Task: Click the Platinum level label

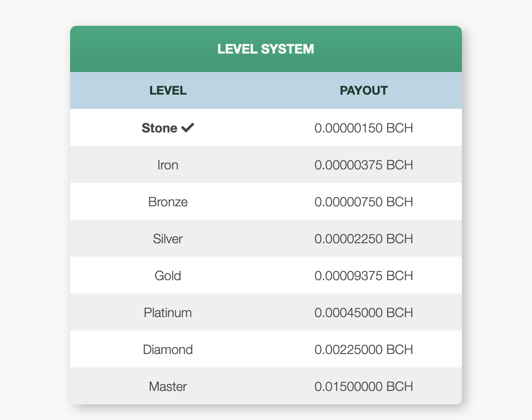Action: click(x=168, y=312)
